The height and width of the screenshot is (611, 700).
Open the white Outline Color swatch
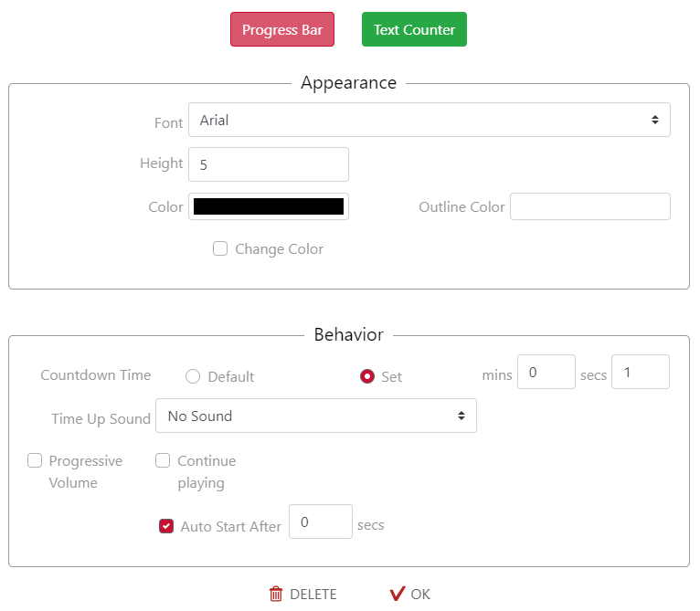[x=589, y=207]
